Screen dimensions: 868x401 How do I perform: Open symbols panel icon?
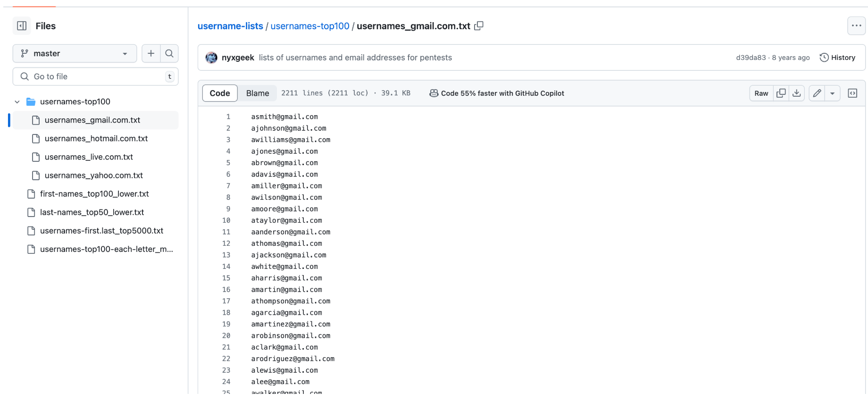852,93
